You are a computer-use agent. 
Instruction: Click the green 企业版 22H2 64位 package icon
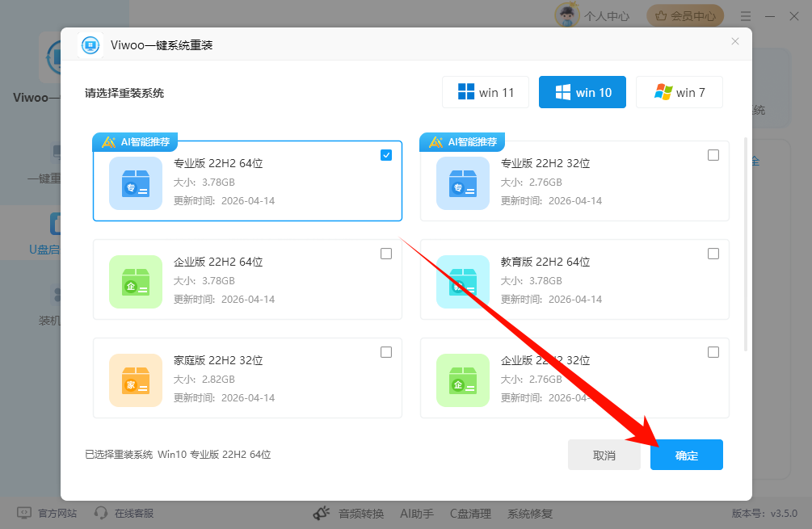pyautogui.click(x=136, y=282)
